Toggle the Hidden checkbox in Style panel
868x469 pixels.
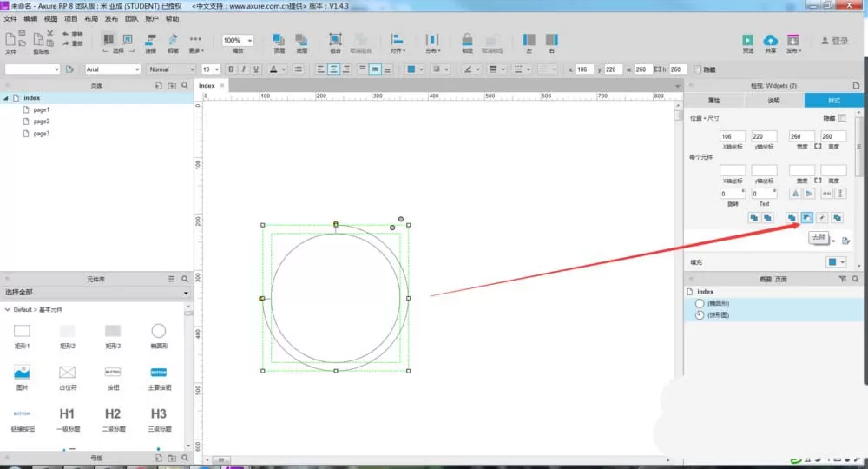842,118
